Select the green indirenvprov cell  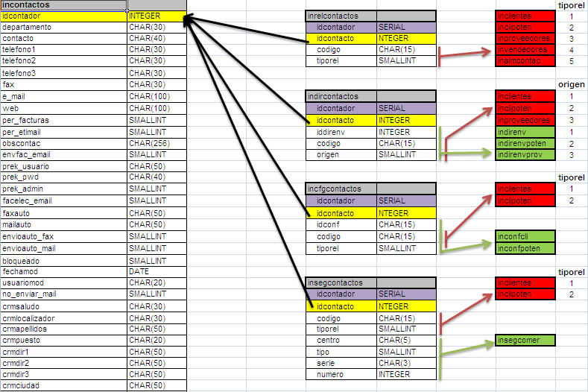(525, 155)
